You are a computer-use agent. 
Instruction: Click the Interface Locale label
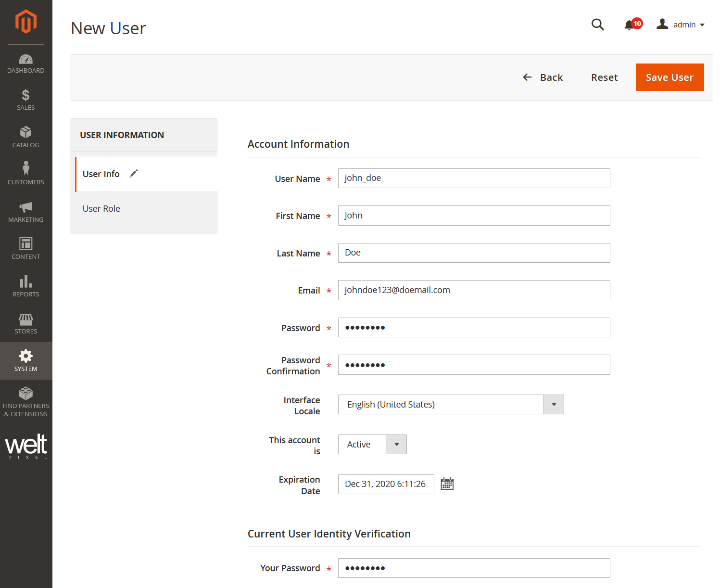pos(302,406)
